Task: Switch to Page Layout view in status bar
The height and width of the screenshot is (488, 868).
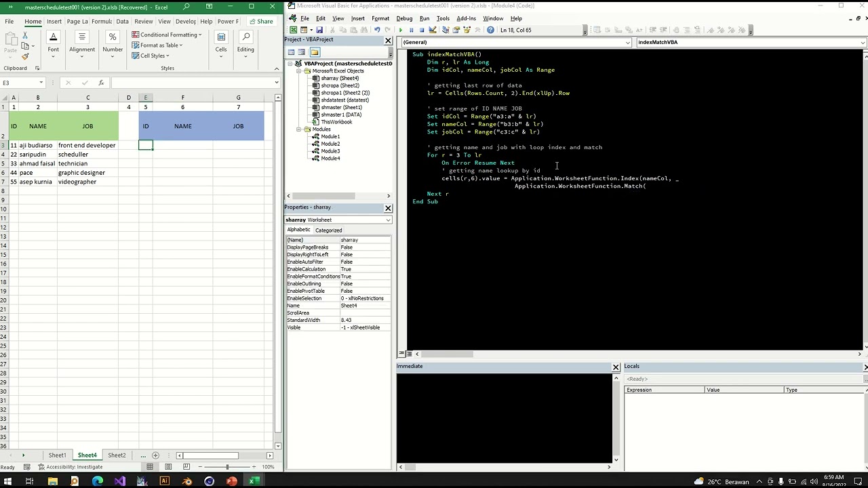Action: (x=167, y=467)
